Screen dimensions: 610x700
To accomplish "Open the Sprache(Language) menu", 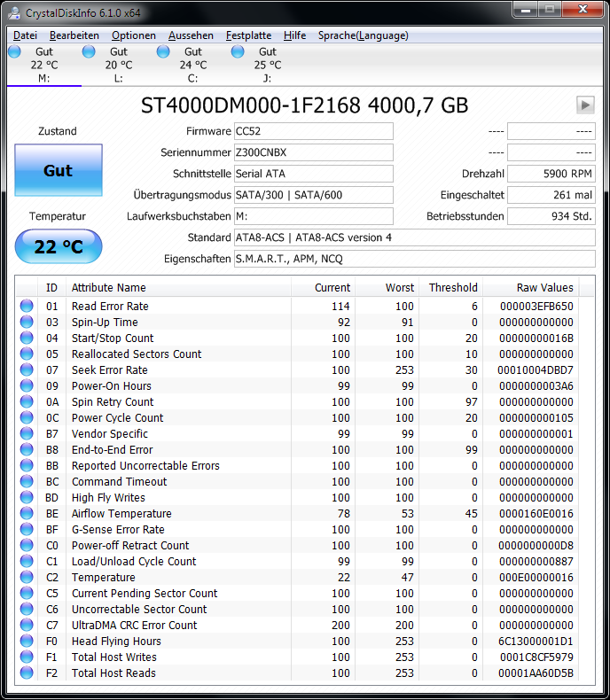I will [x=363, y=35].
